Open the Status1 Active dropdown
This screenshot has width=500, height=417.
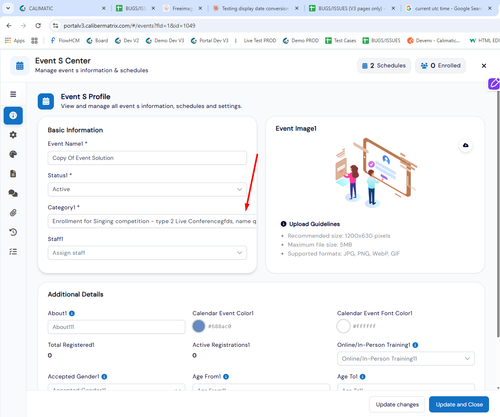(147, 189)
